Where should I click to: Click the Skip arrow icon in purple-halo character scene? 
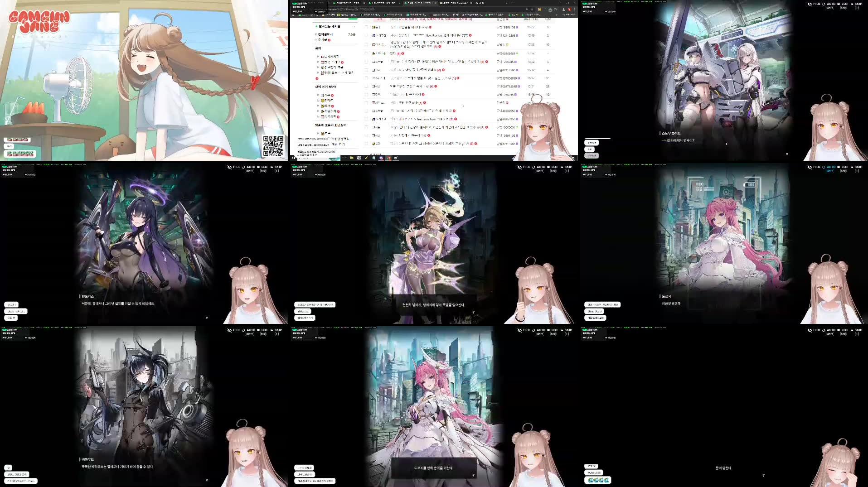(x=272, y=167)
